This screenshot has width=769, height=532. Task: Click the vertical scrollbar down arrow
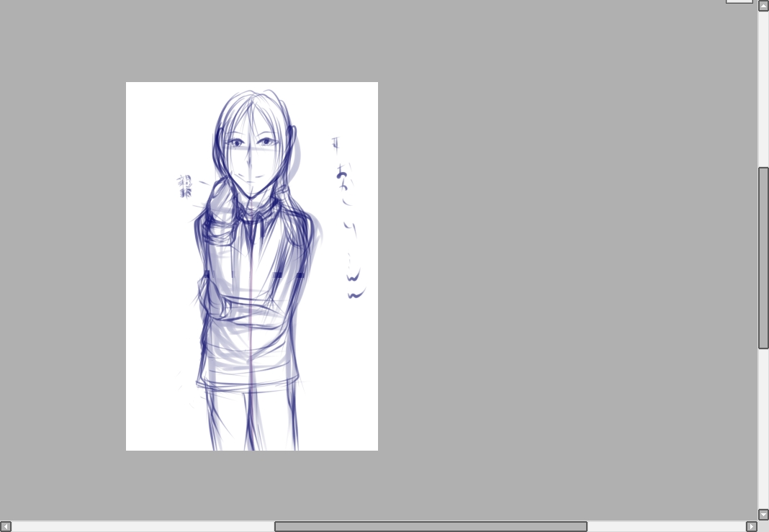click(x=763, y=514)
